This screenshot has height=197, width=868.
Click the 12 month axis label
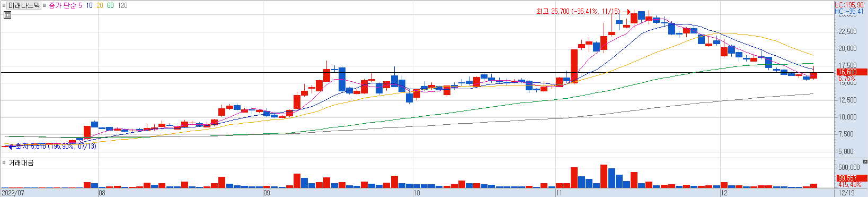click(x=724, y=193)
